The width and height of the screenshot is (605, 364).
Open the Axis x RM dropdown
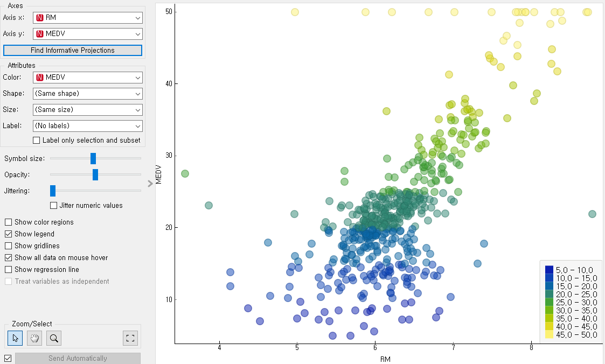87,18
